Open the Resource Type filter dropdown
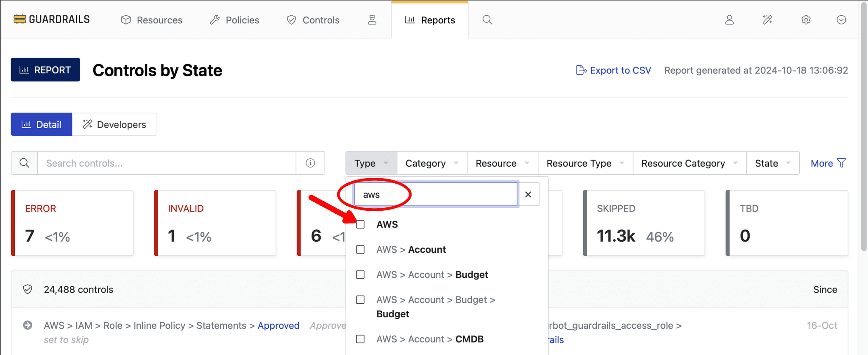This screenshot has width=868, height=355. (585, 163)
